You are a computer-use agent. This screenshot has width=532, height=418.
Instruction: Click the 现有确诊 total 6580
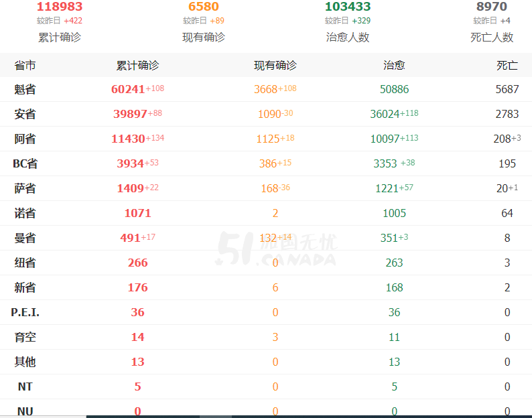(204, 7)
